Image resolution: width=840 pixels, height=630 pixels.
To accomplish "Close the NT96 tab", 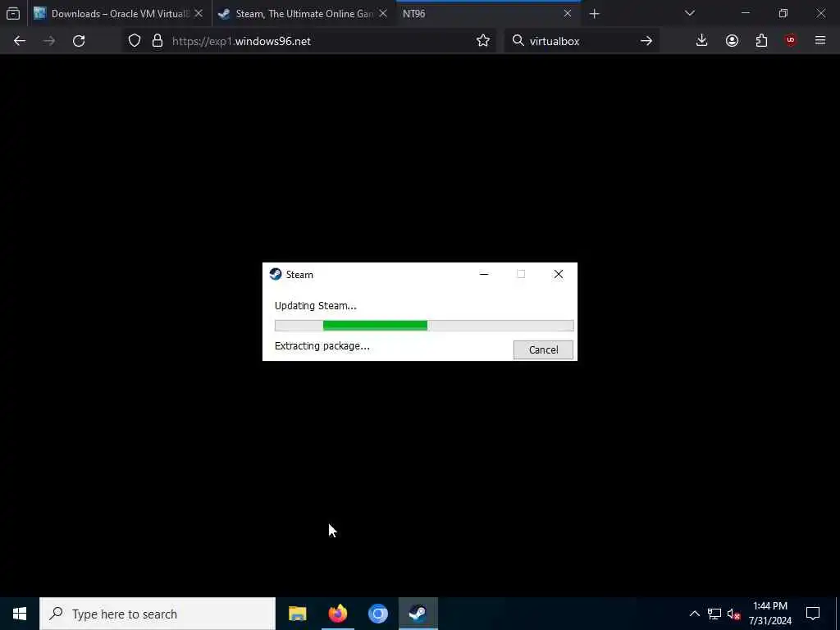I will click(x=568, y=14).
